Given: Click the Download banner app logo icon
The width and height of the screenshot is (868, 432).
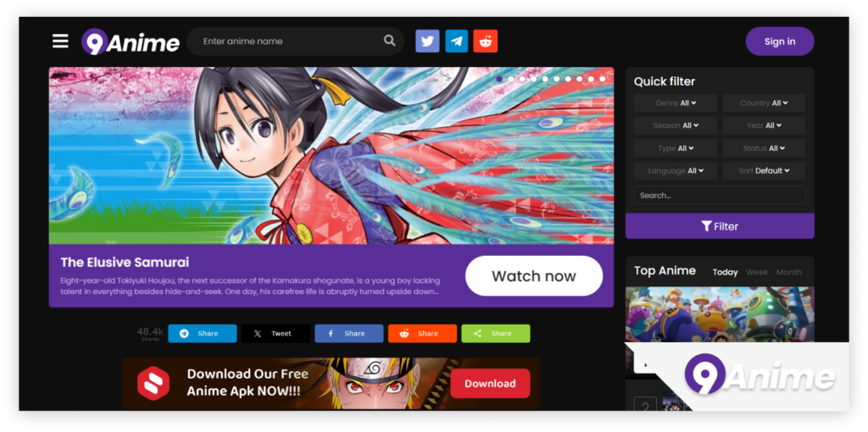Looking at the screenshot, I should pyautogui.click(x=153, y=384).
